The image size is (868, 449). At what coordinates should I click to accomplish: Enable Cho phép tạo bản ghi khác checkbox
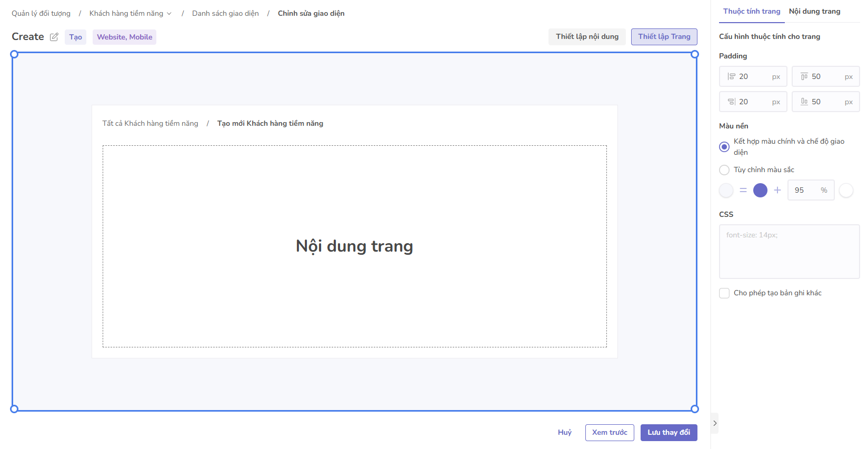pos(724,293)
